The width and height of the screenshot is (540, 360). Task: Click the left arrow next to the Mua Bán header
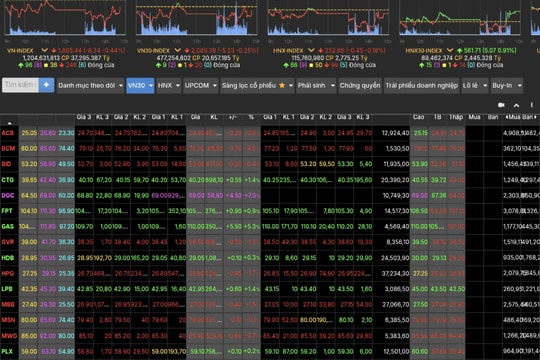click(x=507, y=117)
